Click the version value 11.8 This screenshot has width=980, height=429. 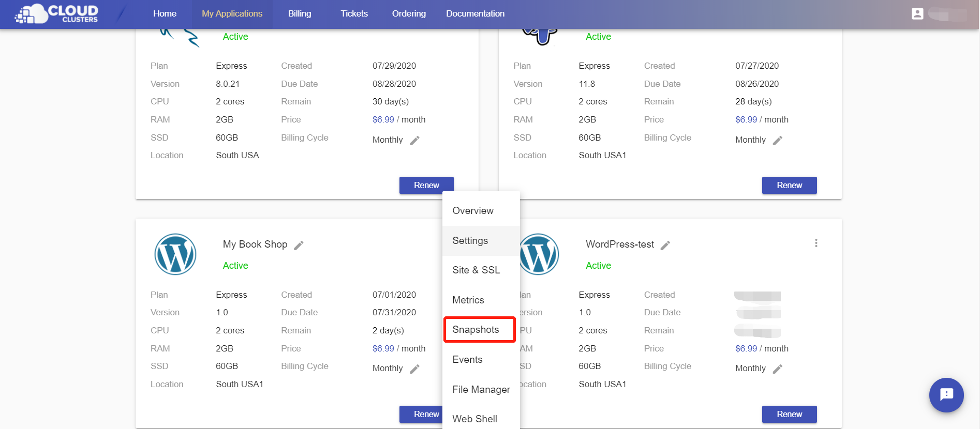pyautogui.click(x=587, y=84)
